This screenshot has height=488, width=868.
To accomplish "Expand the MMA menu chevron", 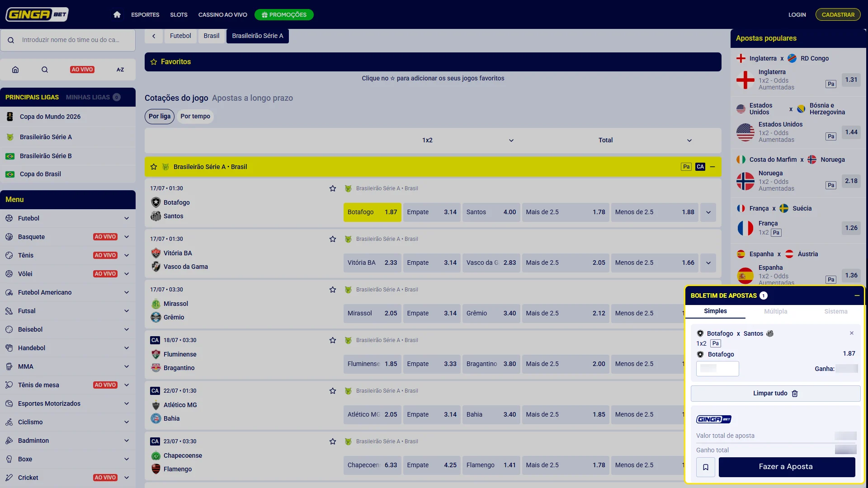I will coord(127,366).
